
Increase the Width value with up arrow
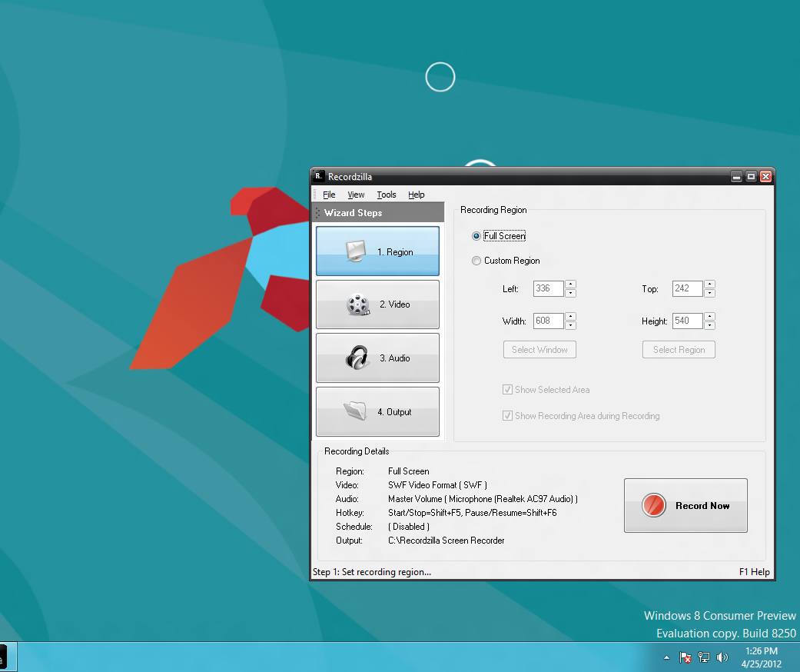571,317
